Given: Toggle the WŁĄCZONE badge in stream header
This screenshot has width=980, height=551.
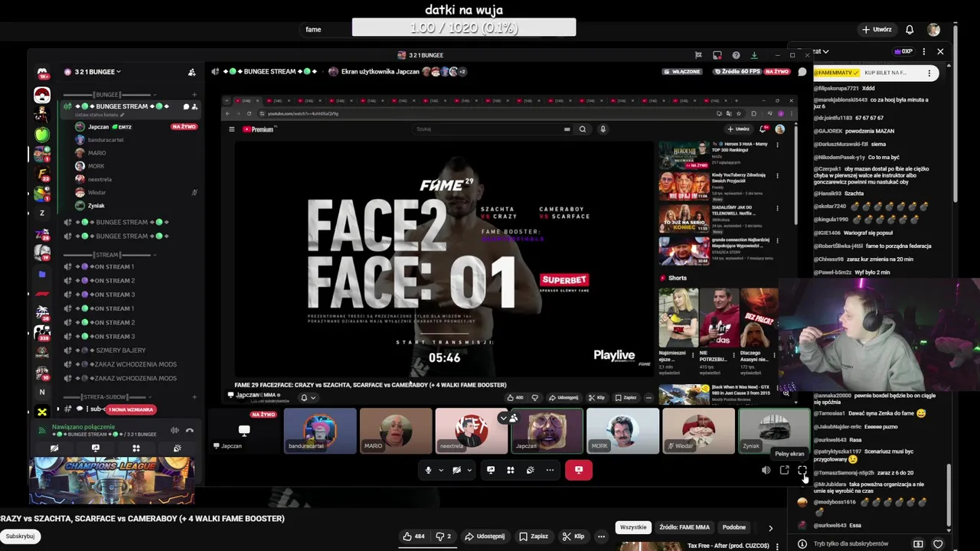Looking at the screenshot, I should [681, 72].
